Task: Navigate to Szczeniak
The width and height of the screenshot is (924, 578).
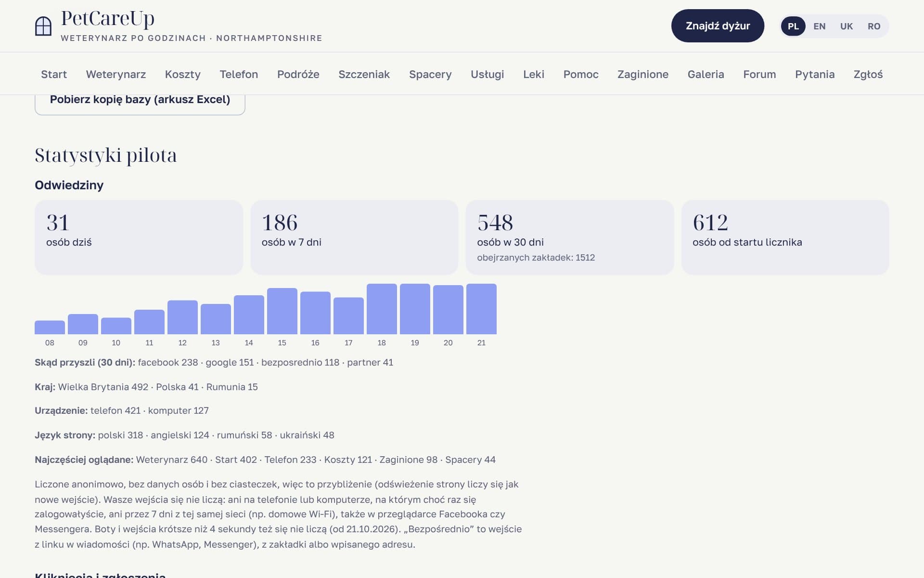Action: click(x=364, y=74)
